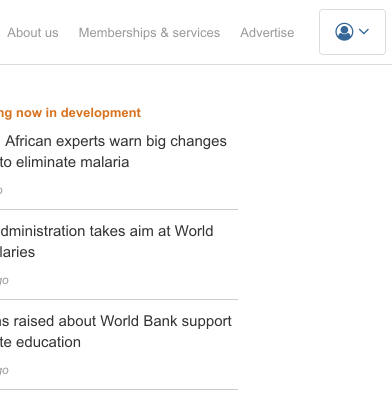Click 'raised about World Bank support' line
The image size is (392, 393).
pos(116,321)
